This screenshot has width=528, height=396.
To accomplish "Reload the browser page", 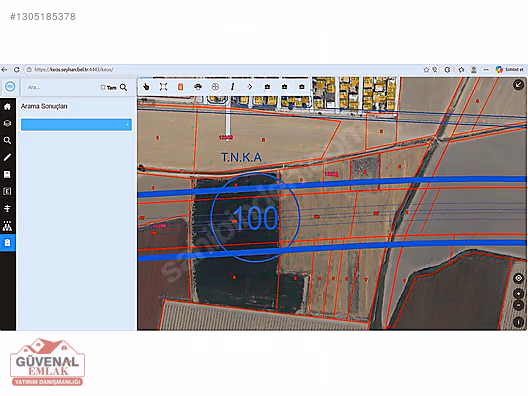I will 16,70.
